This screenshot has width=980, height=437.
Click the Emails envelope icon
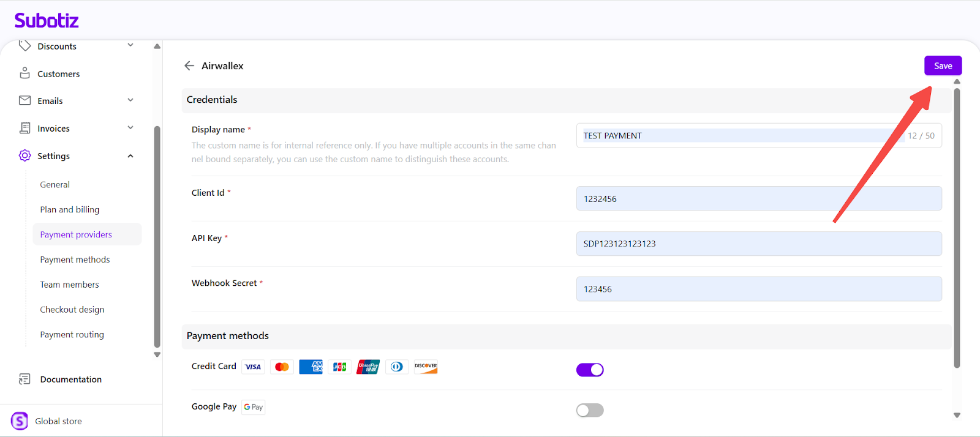point(24,100)
